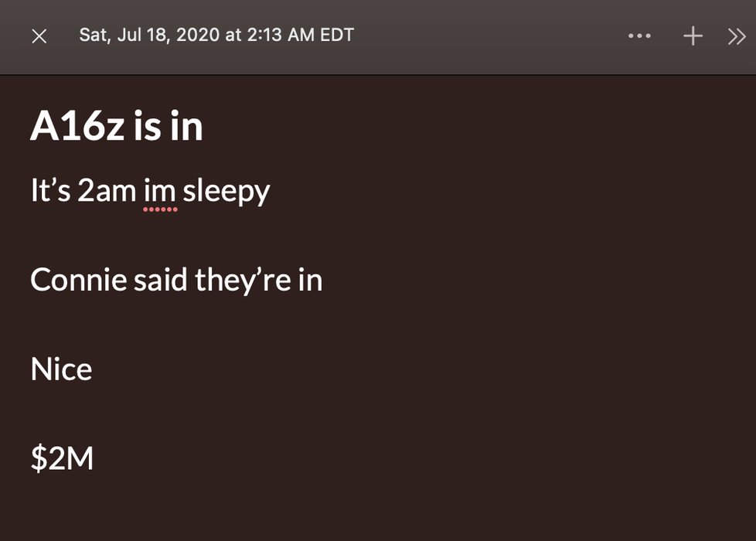Click the line 'It's 2am im sleepy'
Viewport: 756px width, 541px height.
pos(150,191)
